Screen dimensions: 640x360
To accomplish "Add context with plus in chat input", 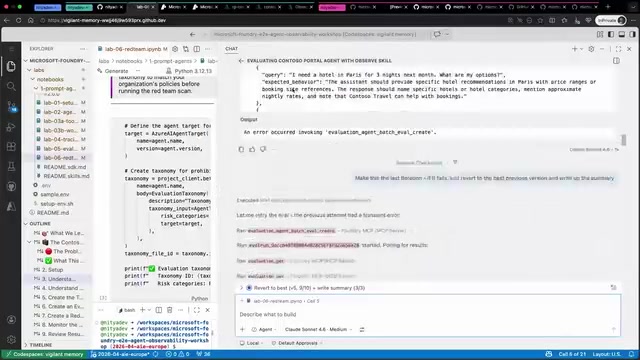I will tap(242, 329).
